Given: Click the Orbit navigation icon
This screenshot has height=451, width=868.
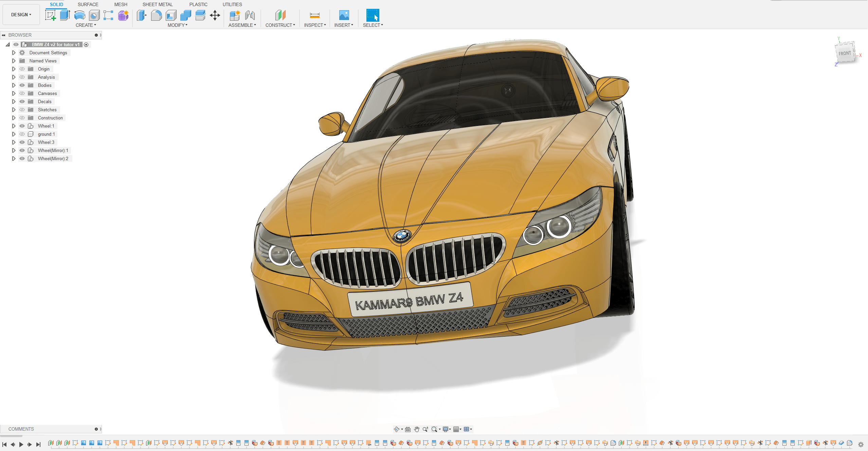Looking at the screenshot, I should 397,429.
